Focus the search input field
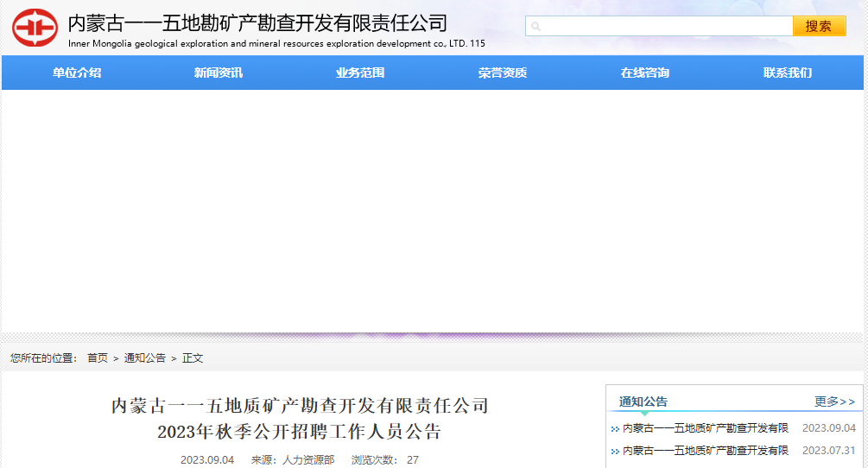Image resolution: width=868 pixels, height=468 pixels. (x=659, y=26)
